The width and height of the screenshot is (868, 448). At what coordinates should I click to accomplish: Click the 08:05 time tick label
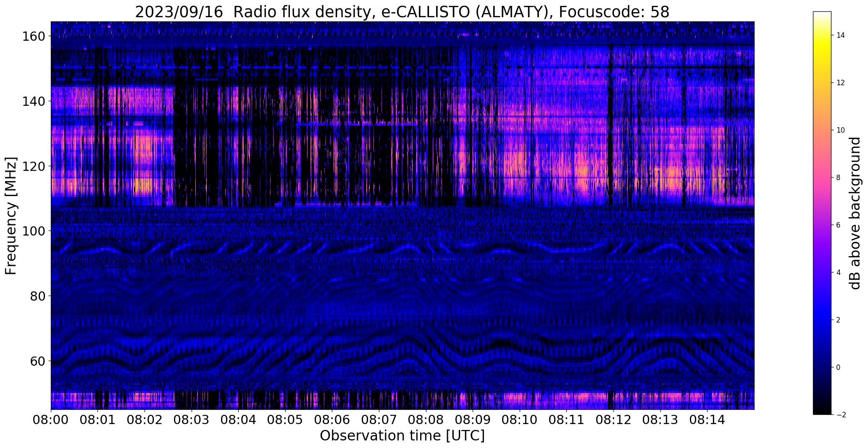285,420
